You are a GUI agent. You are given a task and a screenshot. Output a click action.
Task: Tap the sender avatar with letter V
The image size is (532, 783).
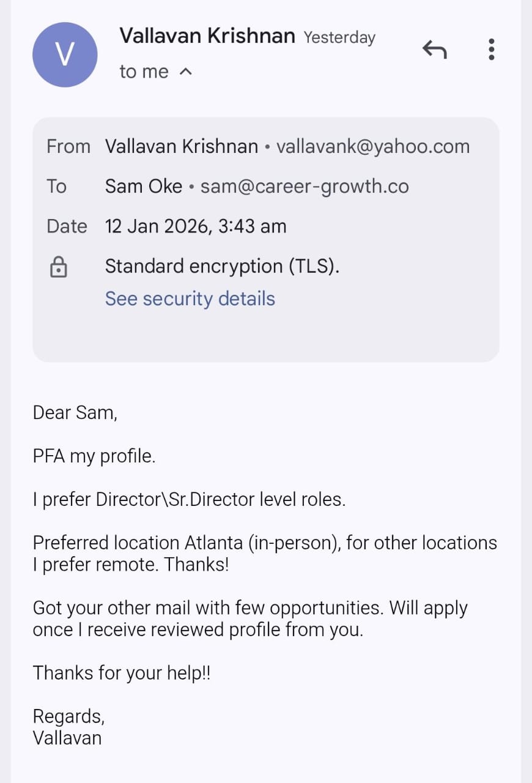click(x=65, y=54)
